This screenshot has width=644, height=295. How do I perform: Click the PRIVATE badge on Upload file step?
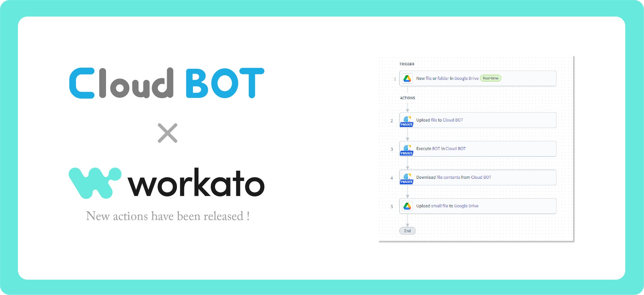coord(407,125)
